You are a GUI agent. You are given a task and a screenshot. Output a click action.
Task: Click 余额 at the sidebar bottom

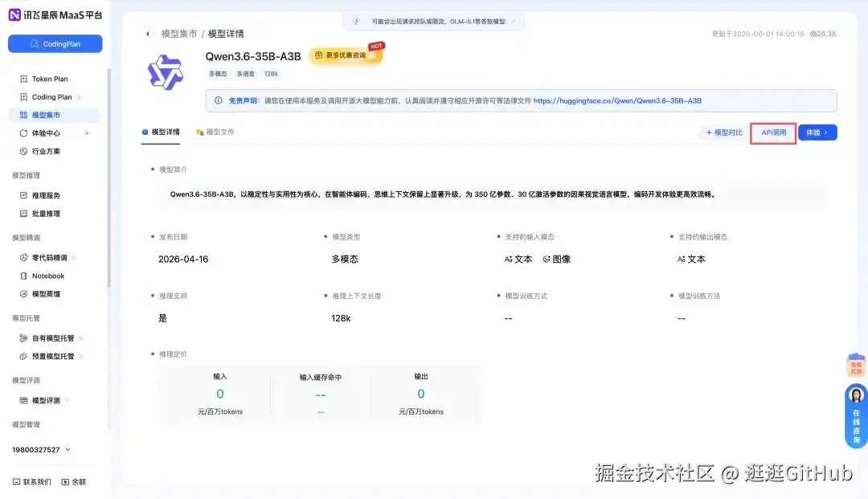pyautogui.click(x=74, y=482)
